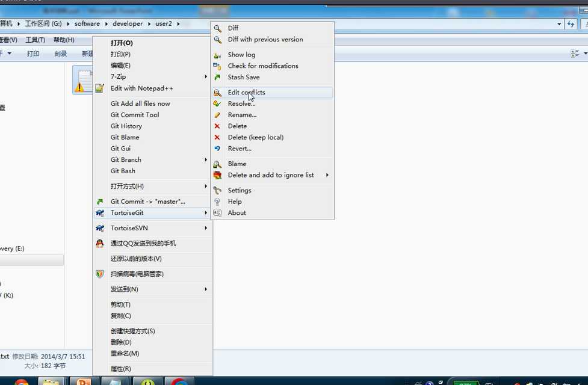Expand the 7-Zip submenu arrow

tap(205, 76)
